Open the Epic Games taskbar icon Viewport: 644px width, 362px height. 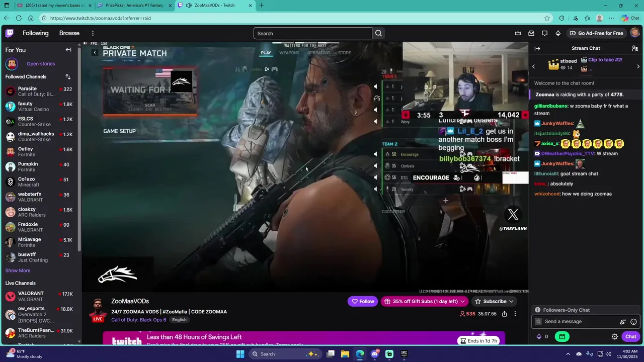pos(404,354)
